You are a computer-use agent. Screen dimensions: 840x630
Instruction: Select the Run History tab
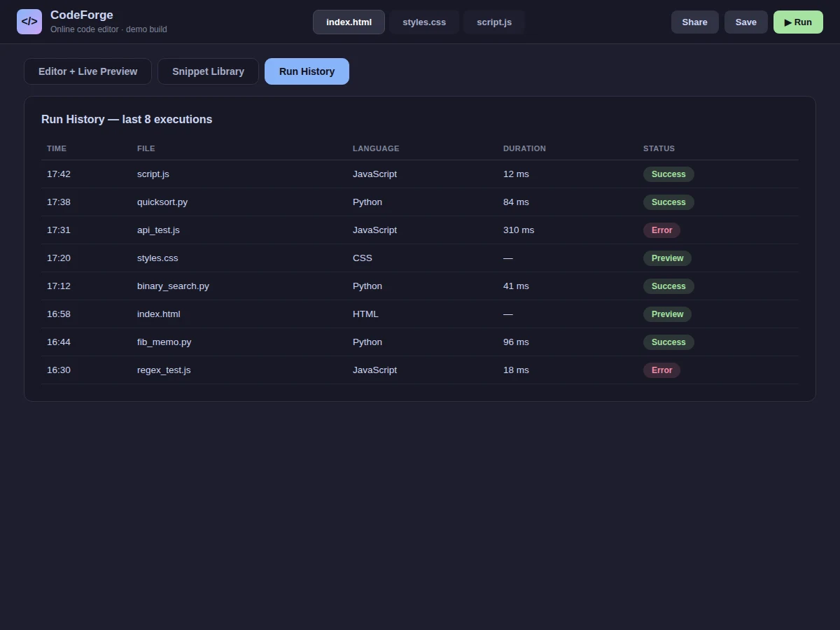[307, 71]
